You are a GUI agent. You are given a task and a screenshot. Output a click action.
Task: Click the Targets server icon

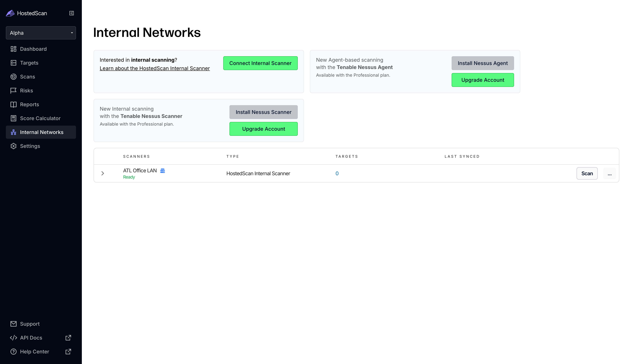click(x=14, y=63)
